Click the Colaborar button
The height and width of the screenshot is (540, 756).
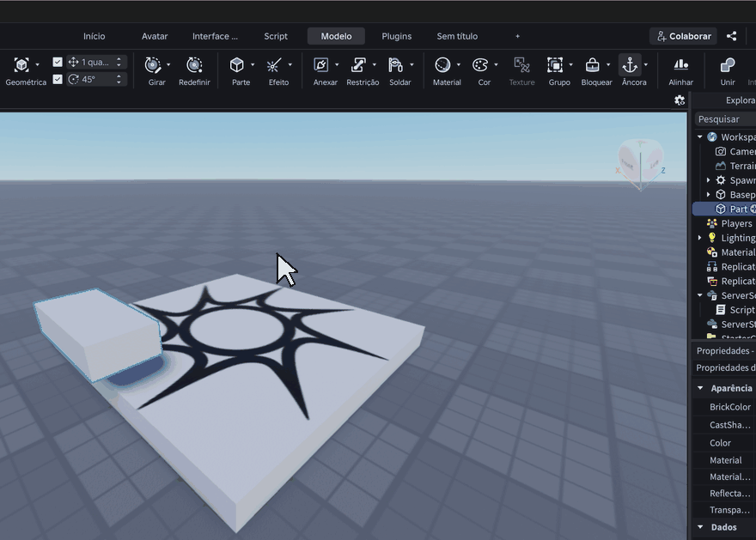(684, 36)
